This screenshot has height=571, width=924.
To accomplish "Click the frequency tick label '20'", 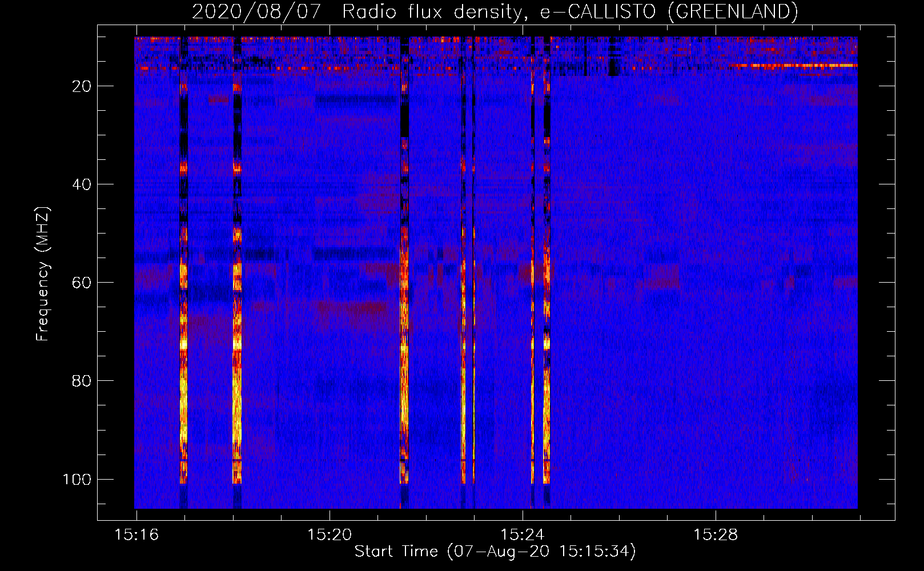I will coord(82,86).
